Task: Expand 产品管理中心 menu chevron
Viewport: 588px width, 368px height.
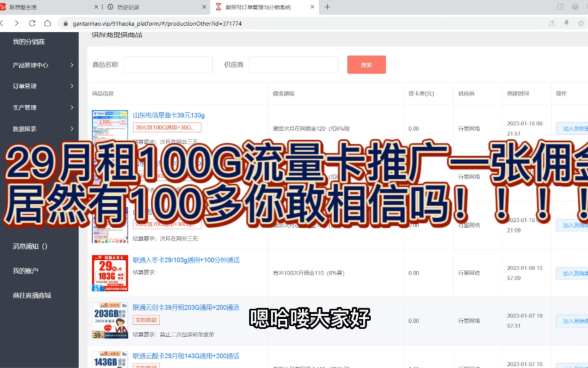Action: click(72, 65)
